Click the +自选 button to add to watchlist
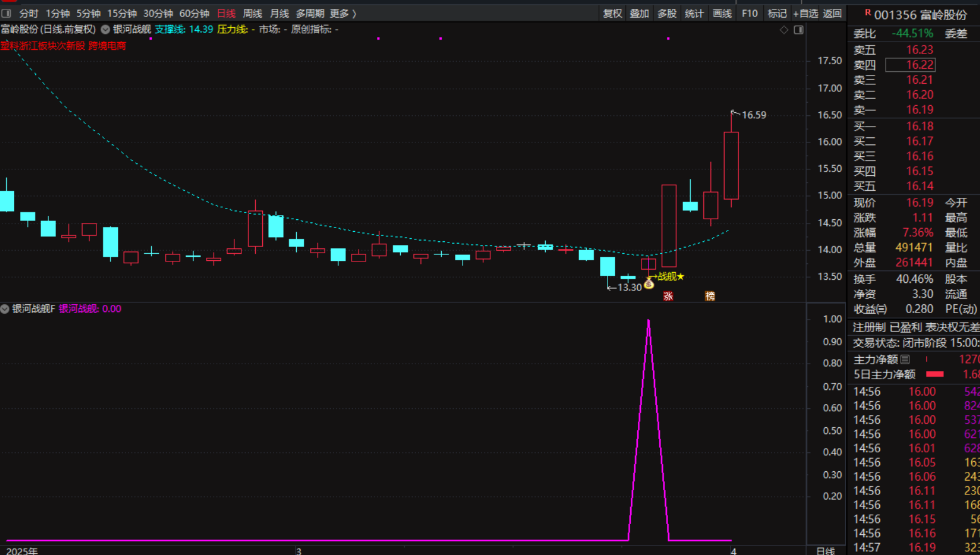980x555 pixels. coord(805,13)
